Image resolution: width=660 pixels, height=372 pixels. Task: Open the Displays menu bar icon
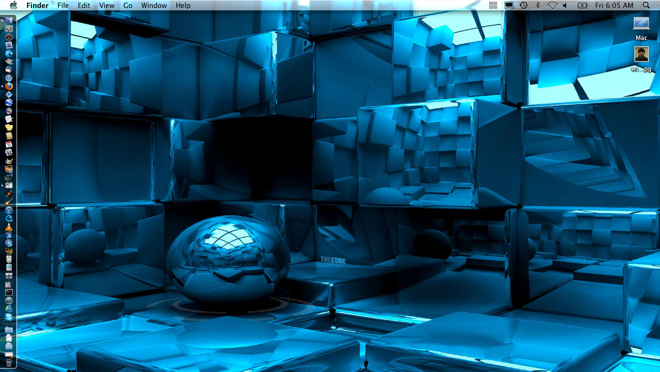click(509, 5)
